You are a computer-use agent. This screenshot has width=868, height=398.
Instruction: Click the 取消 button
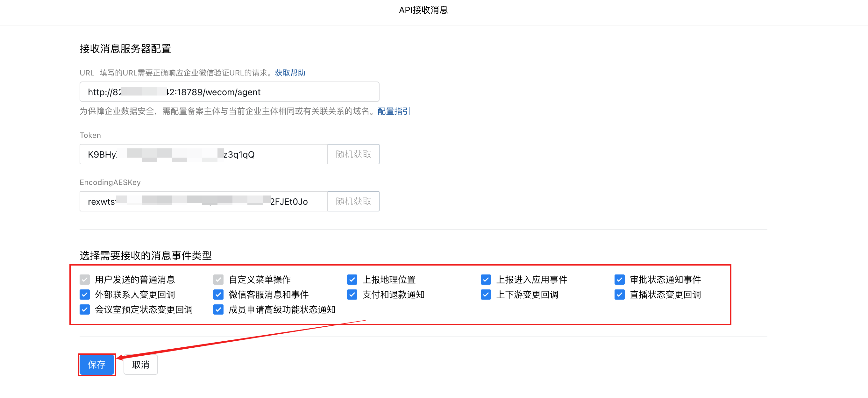click(x=140, y=364)
